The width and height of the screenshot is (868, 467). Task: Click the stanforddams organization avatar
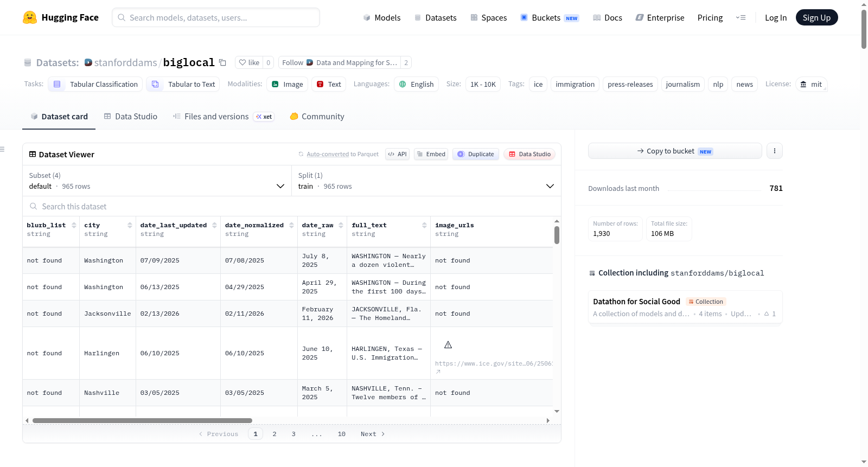(x=88, y=62)
